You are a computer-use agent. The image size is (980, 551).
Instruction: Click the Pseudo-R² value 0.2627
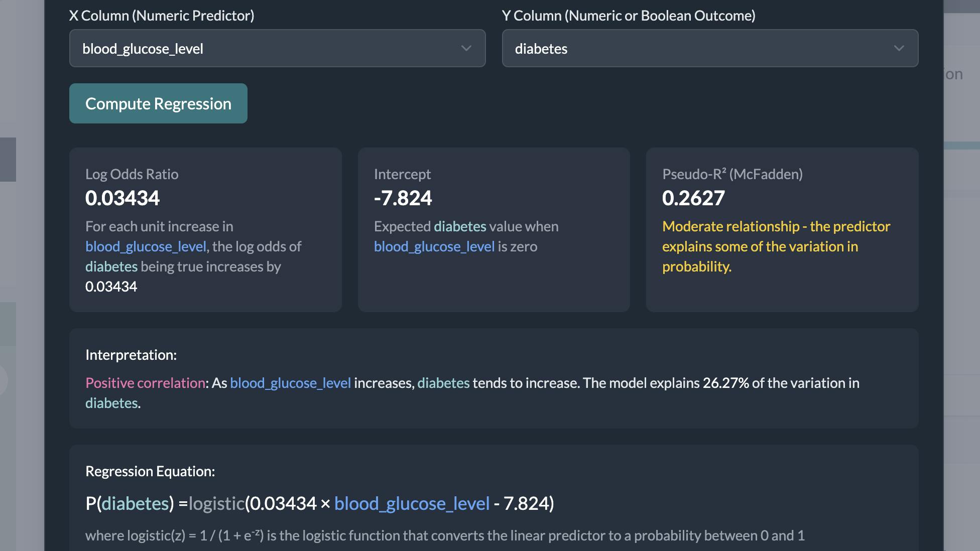693,198
